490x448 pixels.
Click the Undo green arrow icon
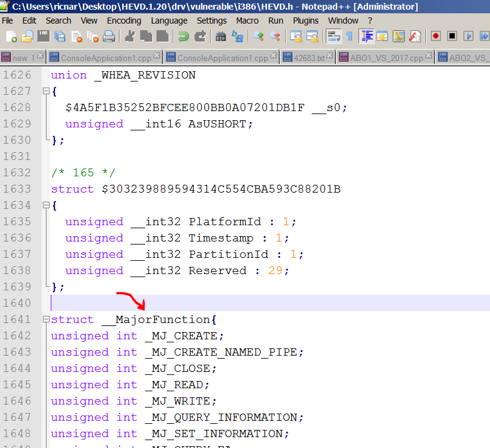(x=184, y=36)
